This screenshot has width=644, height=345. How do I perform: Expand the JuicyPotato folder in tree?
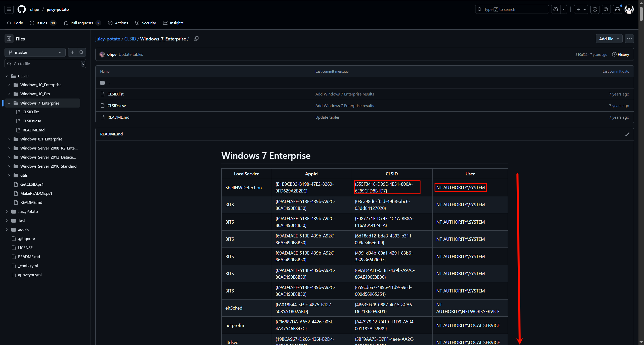[7, 211]
